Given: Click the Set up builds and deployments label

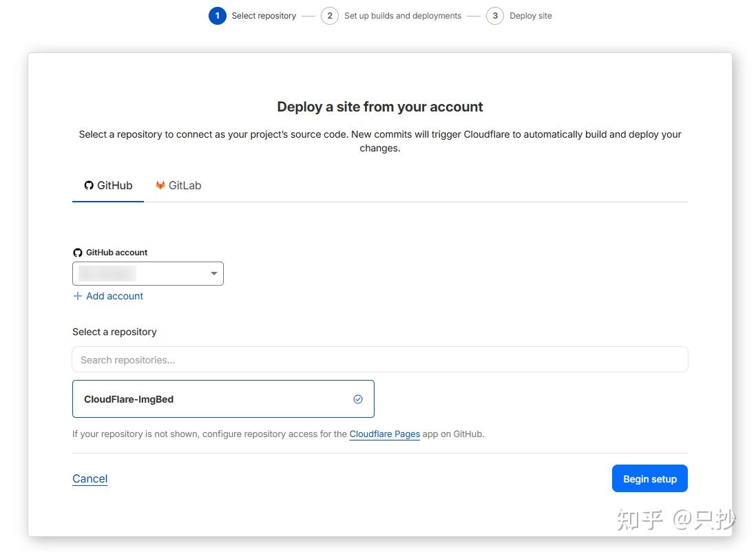Looking at the screenshot, I should coord(403,16).
